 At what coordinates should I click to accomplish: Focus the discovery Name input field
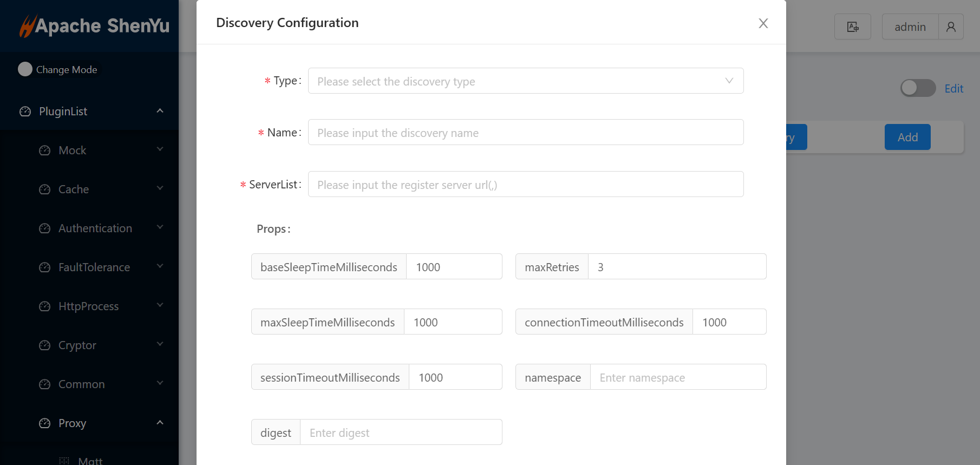point(525,133)
